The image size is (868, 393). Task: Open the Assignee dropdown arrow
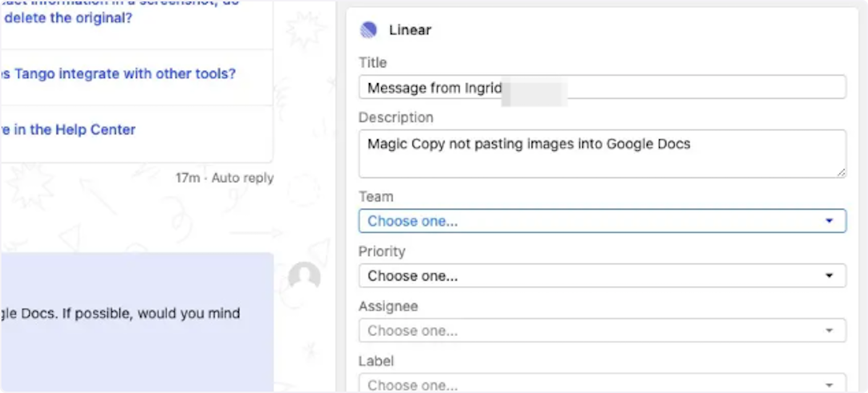829,331
